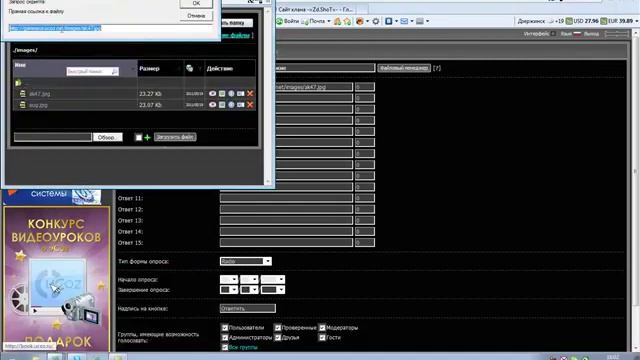The image size is (640, 360).
Task: Toggle the Друзья group checkbox
Action: click(x=278, y=338)
